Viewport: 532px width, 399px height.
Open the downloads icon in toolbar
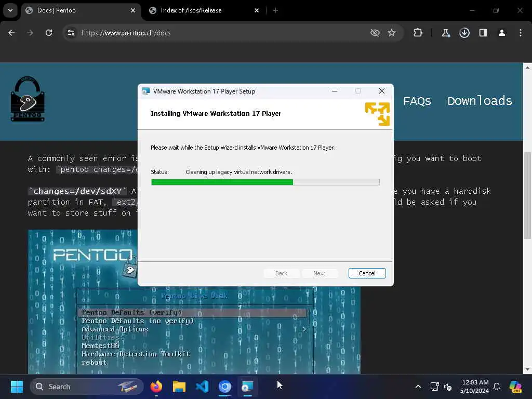click(x=464, y=33)
